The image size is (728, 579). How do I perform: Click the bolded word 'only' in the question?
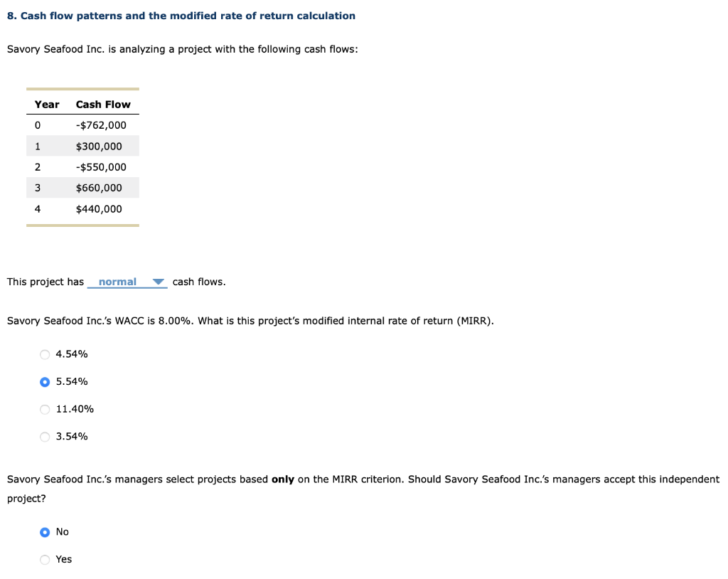point(283,479)
